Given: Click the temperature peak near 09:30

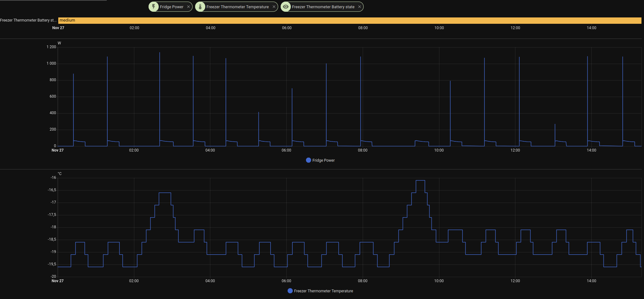Looking at the screenshot, I should 420,180.
